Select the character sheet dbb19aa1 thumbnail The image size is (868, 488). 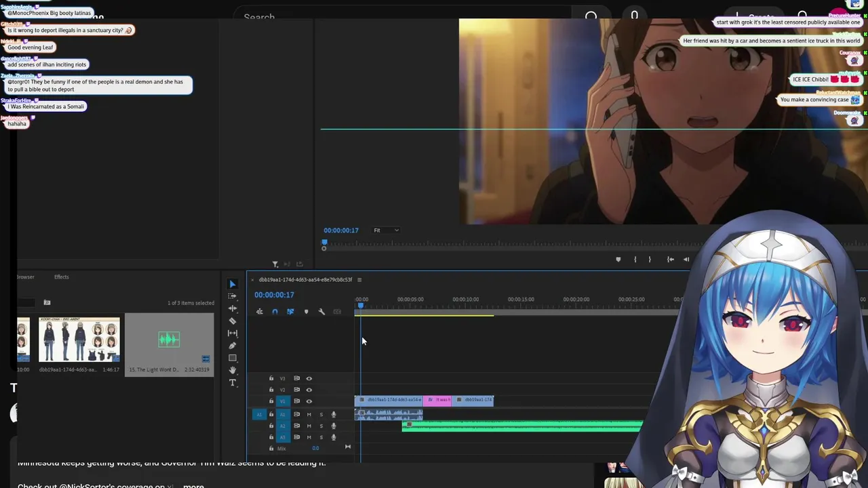(x=79, y=340)
